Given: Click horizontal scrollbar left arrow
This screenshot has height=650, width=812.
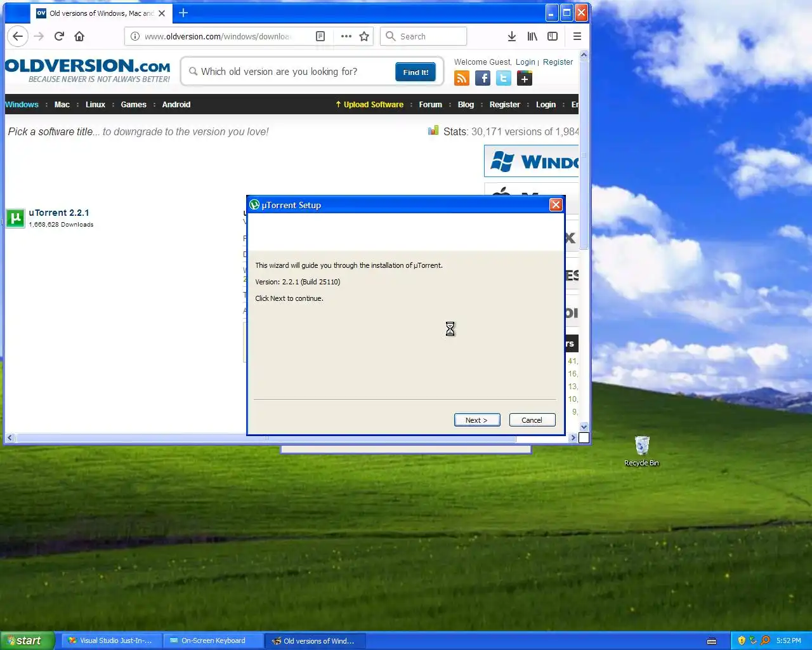Looking at the screenshot, I should (x=10, y=437).
